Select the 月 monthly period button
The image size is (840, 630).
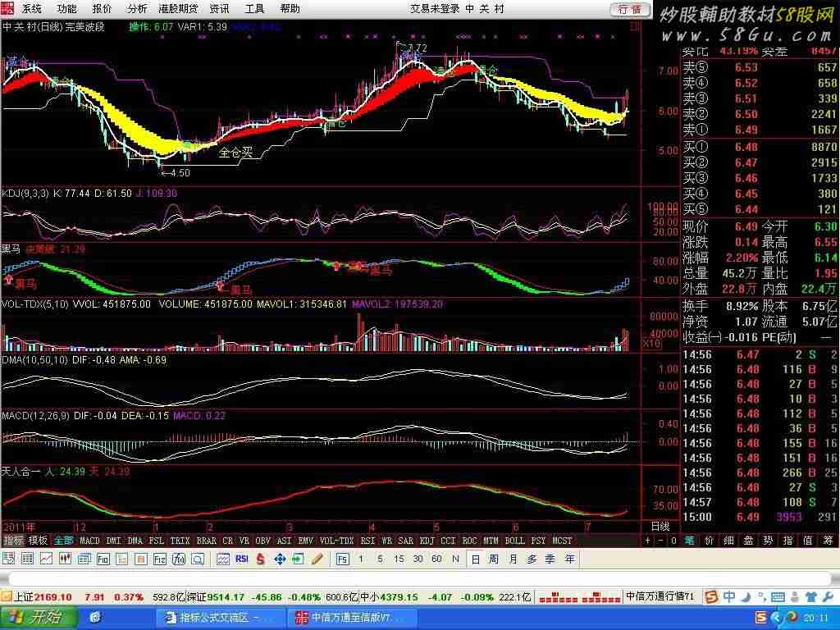tap(513, 559)
